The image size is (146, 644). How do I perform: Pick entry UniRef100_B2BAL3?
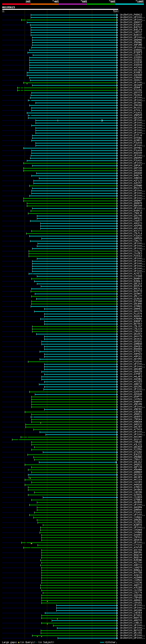[x=131, y=281]
